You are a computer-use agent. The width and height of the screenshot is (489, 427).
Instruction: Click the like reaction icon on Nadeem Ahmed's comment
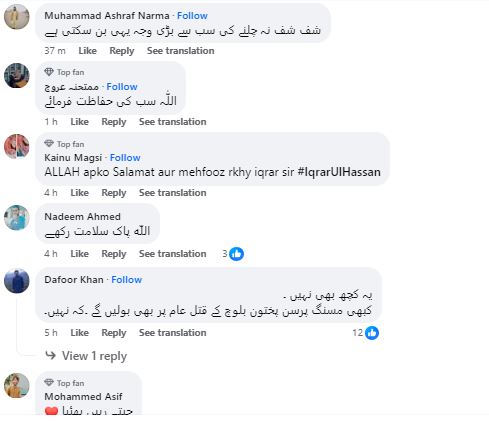(x=237, y=254)
